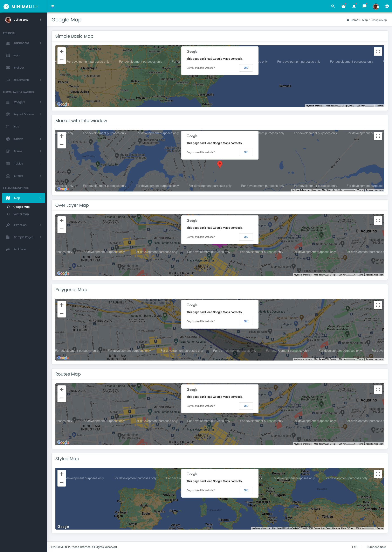Zoom out on the Styled Map
Image resolution: width=392 pixels, height=552 pixels.
pos(62,482)
